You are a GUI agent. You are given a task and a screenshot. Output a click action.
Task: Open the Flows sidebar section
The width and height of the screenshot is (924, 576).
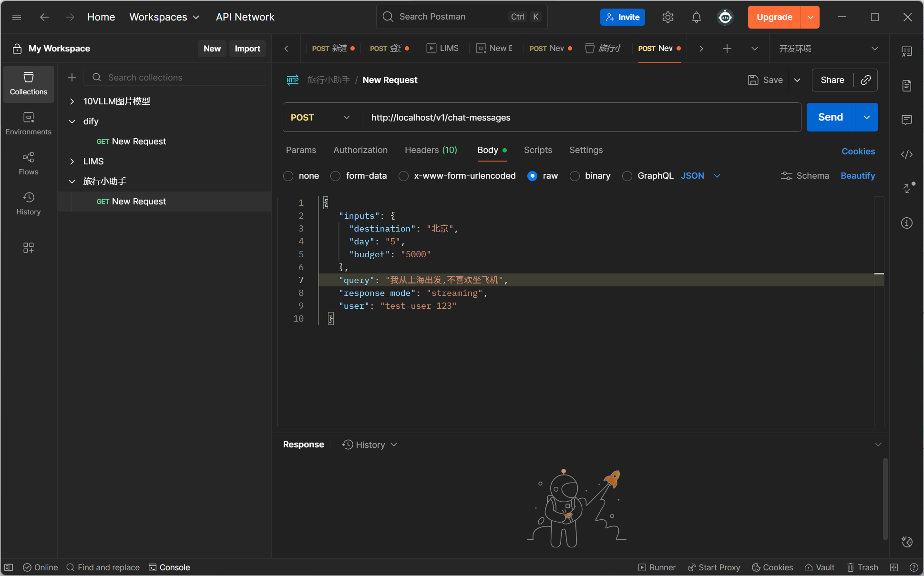point(28,163)
